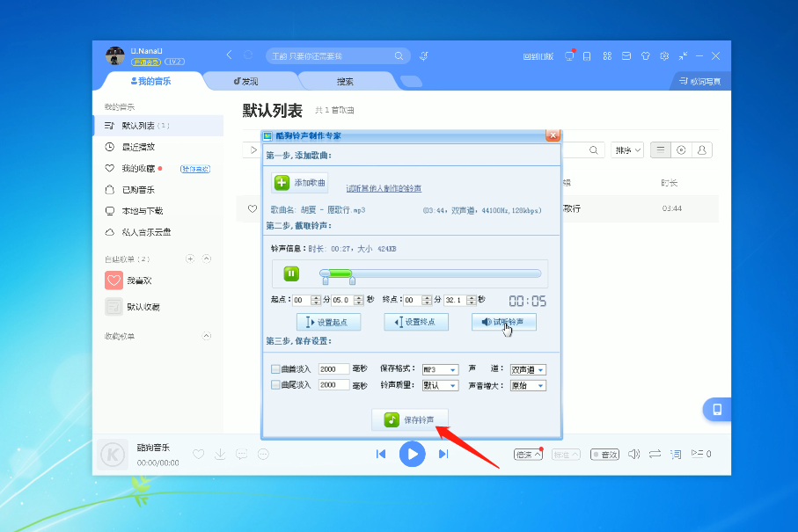Click the green add song plus icon
This screenshot has width=798, height=532.
[282, 183]
